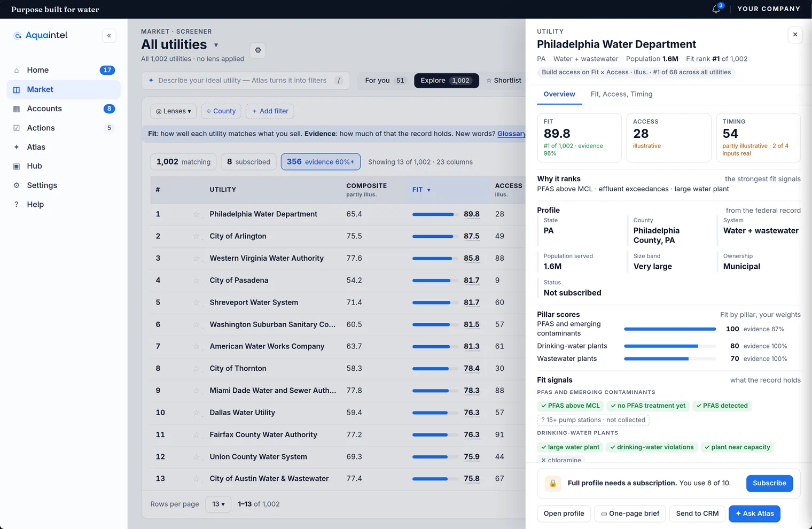
Task: Star Philadelphia Water Department row
Action: coord(197,214)
